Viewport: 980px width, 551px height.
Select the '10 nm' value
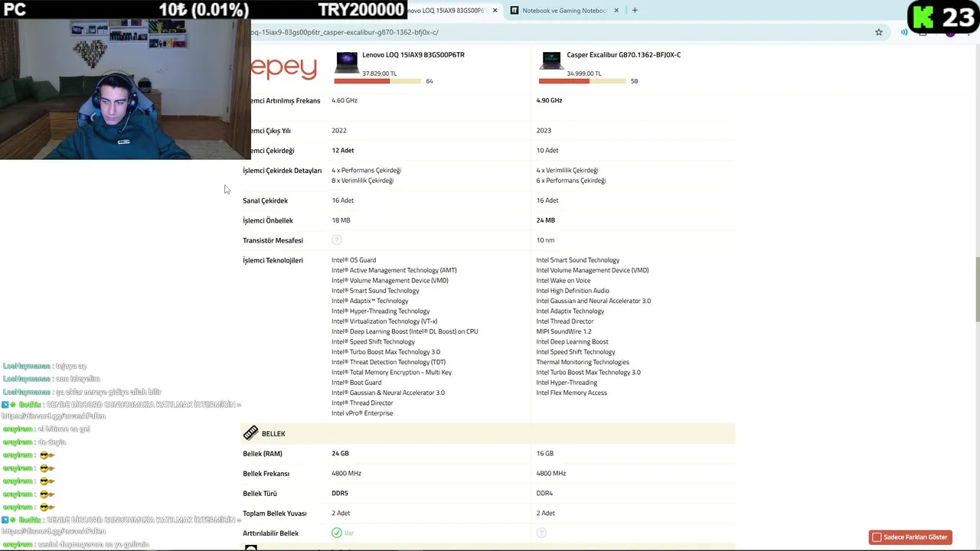[545, 240]
